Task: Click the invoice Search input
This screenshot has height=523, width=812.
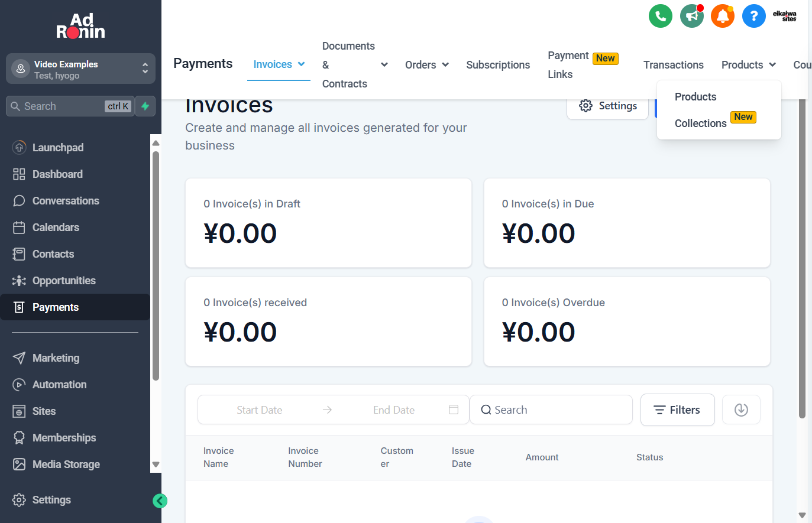Action: pos(551,410)
